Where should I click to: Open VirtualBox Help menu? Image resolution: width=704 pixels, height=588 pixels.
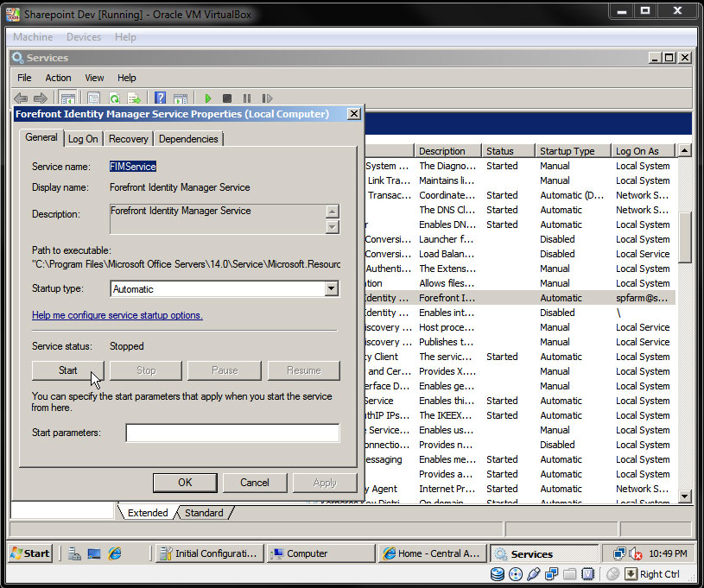[125, 37]
